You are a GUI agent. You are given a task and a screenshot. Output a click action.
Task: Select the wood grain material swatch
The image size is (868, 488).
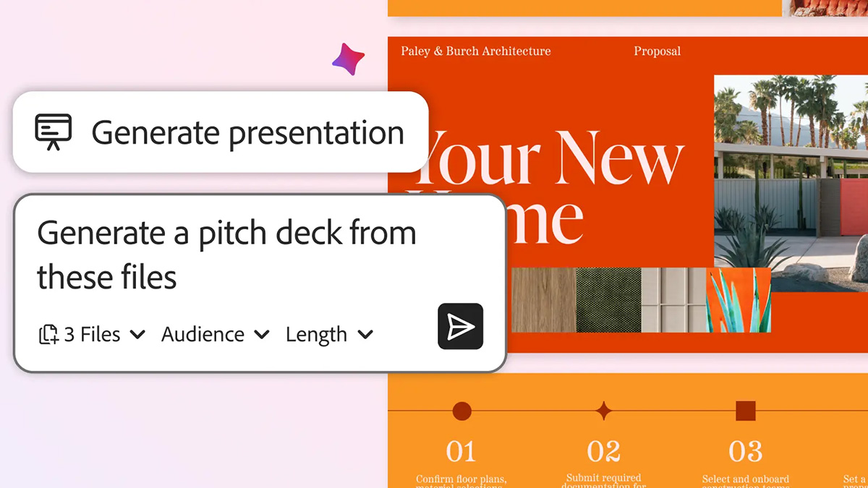(x=543, y=299)
